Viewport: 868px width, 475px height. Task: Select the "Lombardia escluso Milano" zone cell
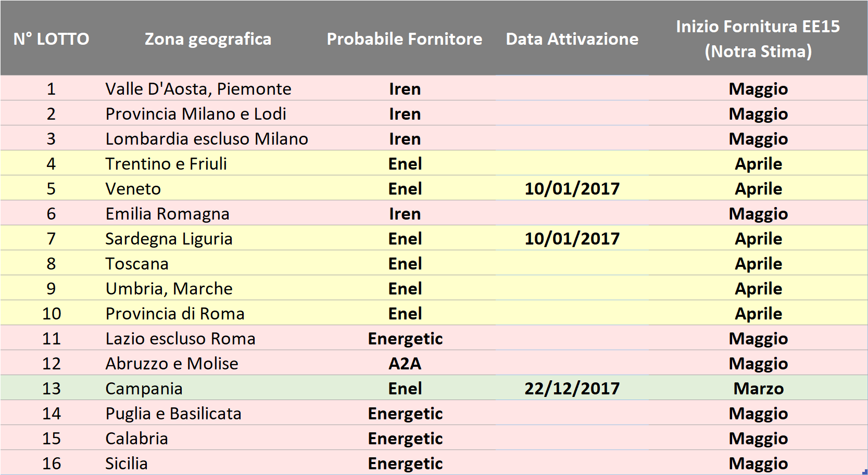coord(207,139)
